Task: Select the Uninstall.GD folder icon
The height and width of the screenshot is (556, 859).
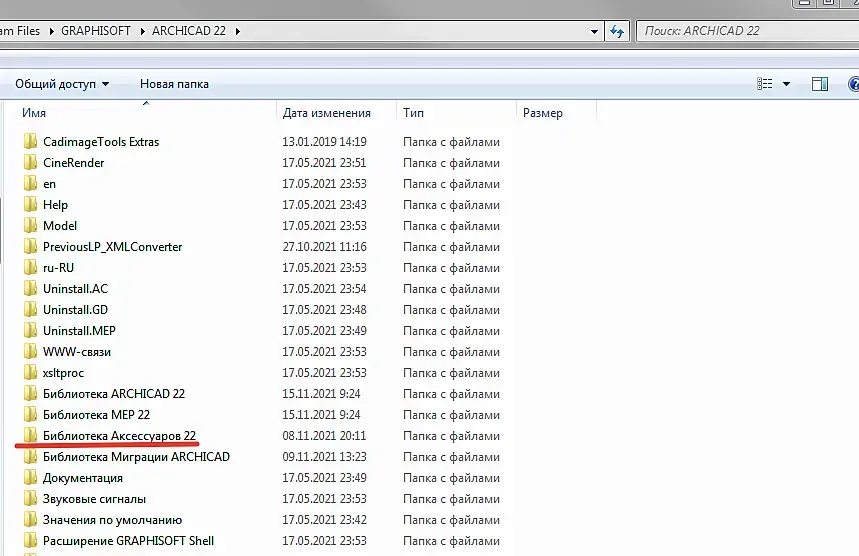Action: click(x=31, y=309)
